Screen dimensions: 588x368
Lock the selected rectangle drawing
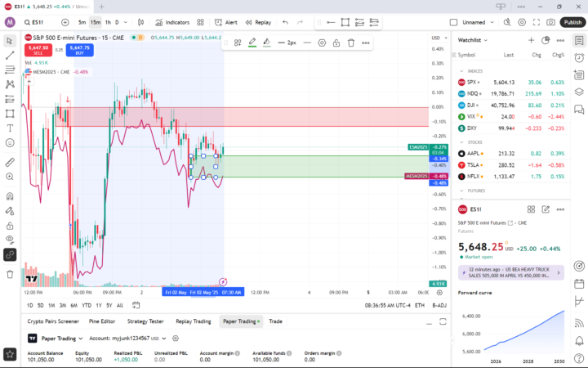point(336,43)
